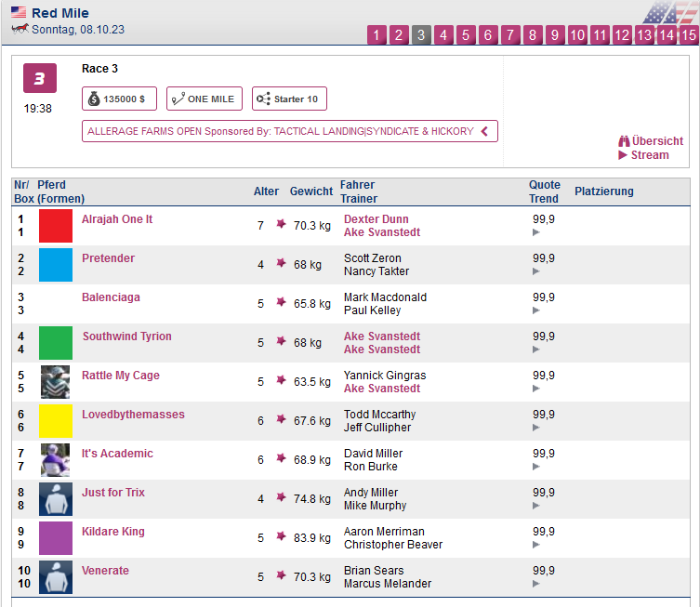The height and width of the screenshot is (607, 700).
Task: Click the gender icon in Balenciaga row
Action: tap(281, 302)
